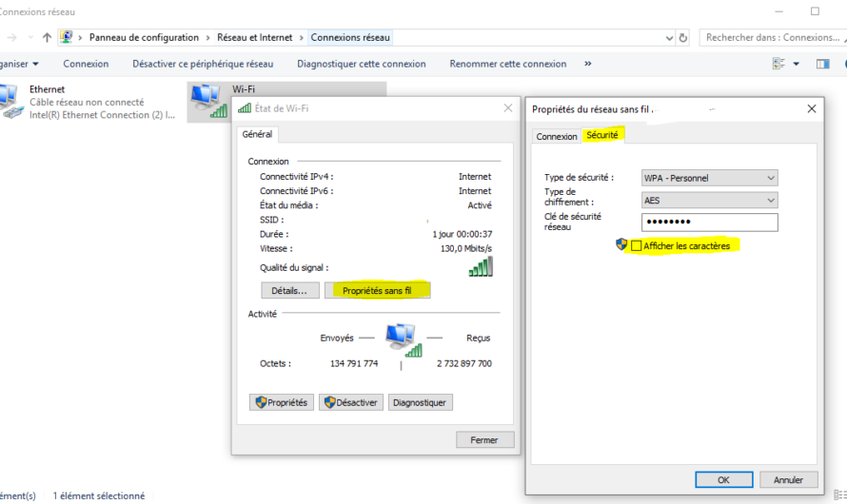Click the signal icon in État de Wi-Fi title
The height and width of the screenshot is (504, 847).
click(x=245, y=108)
